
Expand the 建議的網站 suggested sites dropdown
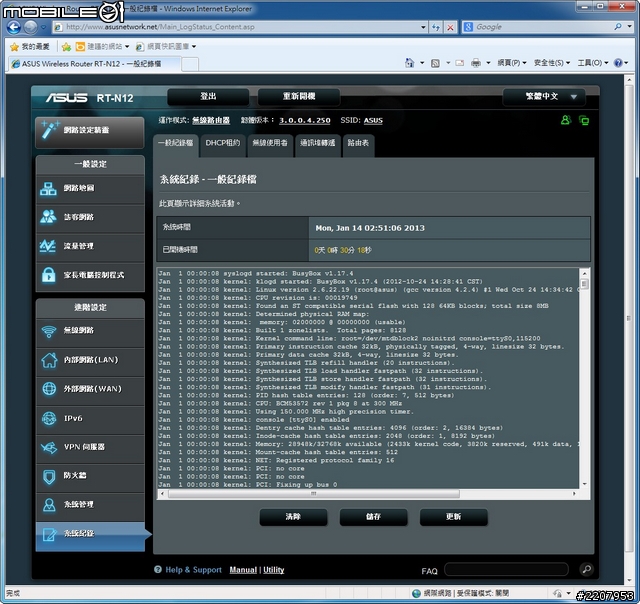[x=127, y=47]
